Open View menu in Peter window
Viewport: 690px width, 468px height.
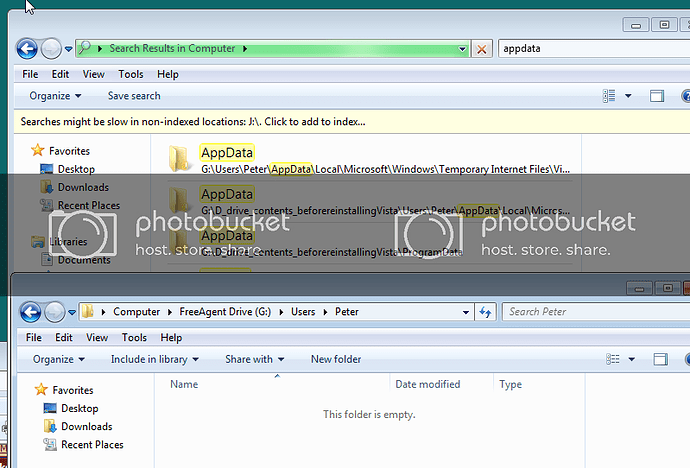tap(97, 338)
